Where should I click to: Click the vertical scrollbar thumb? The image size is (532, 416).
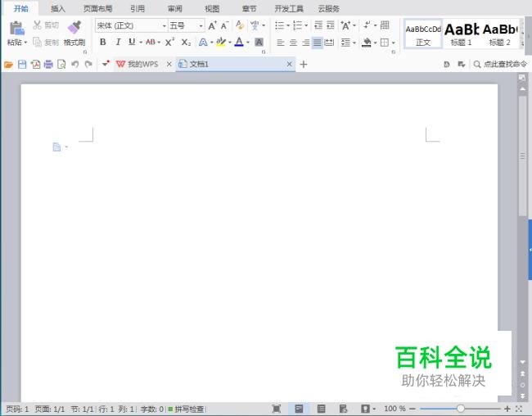tap(522, 156)
